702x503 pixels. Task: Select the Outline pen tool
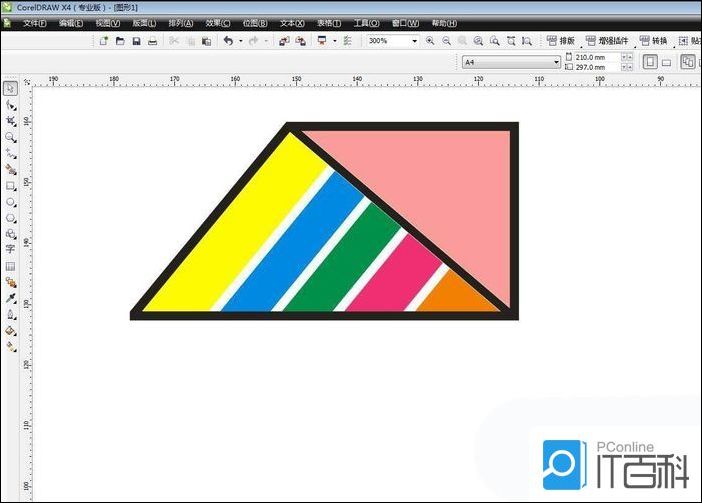coord(11,315)
